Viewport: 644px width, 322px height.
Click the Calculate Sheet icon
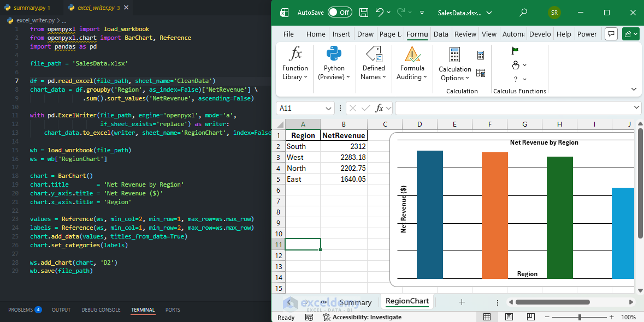(x=481, y=73)
